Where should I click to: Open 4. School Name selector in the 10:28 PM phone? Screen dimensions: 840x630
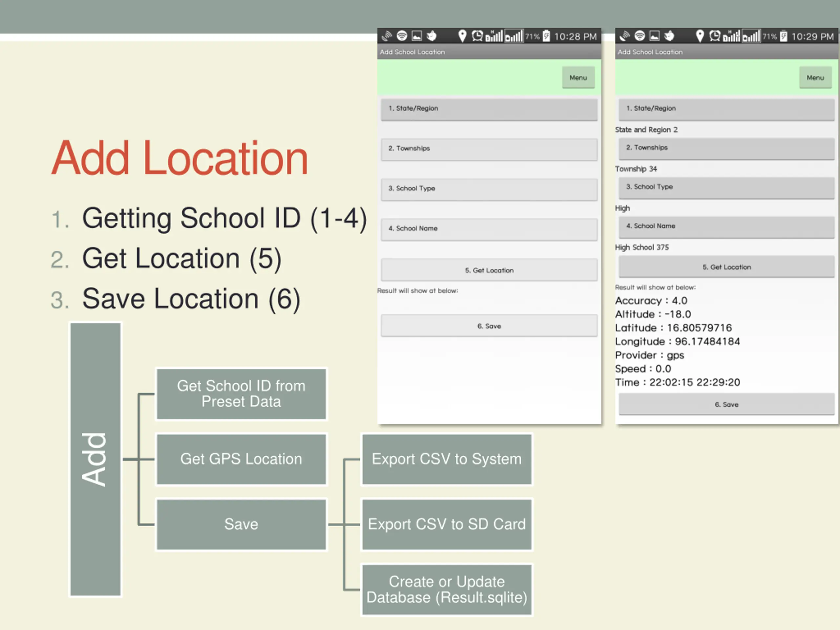pyautogui.click(x=489, y=229)
